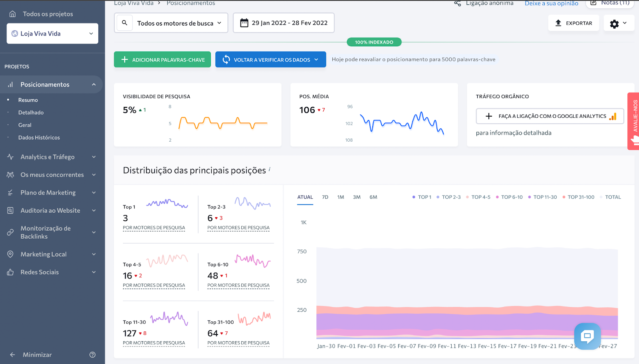The height and width of the screenshot is (364, 639).
Task: Open Todos os motores de busca dropdown
Action: (x=179, y=23)
